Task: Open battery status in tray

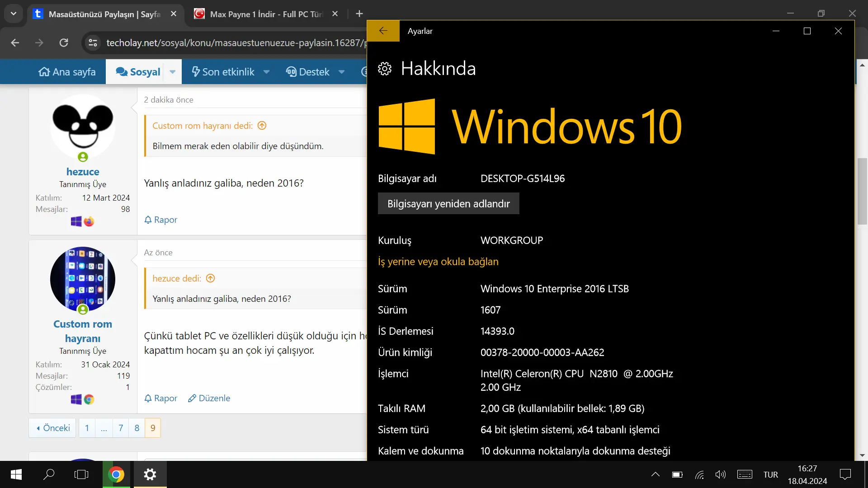Action: pos(677,474)
